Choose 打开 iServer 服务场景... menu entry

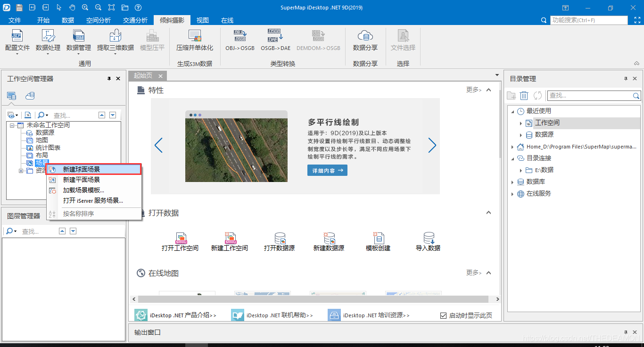point(94,200)
